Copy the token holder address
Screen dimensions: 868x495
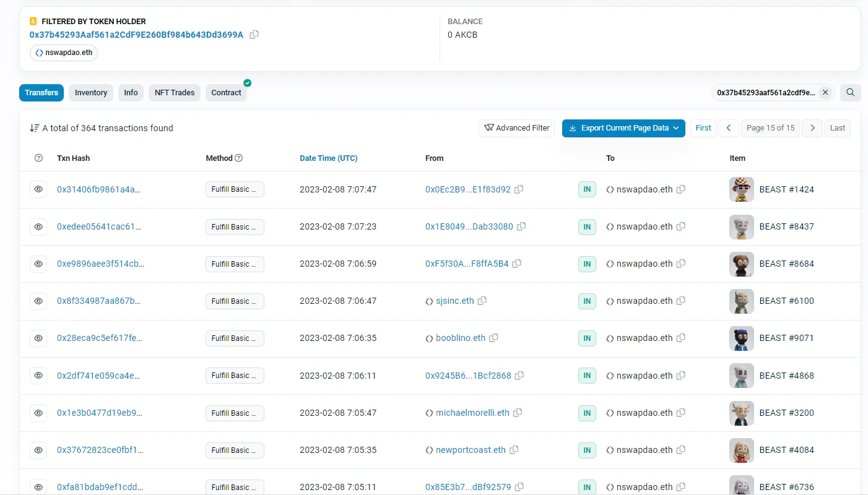click(x=254, y=35)
